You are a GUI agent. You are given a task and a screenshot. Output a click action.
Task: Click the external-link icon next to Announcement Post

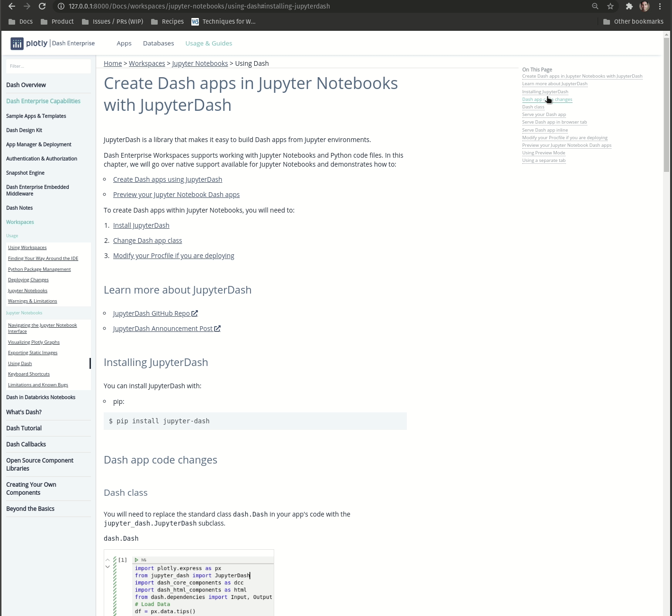217,329
